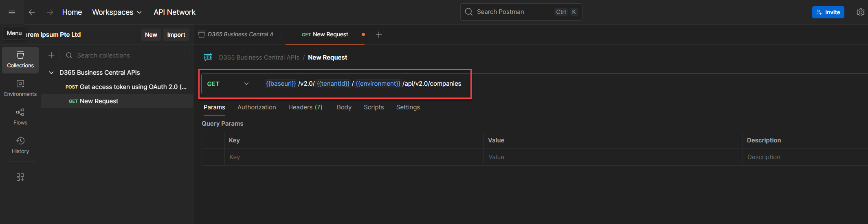
Task: Select D365 Business Central APIs collection name
Action: click(100, 73)
